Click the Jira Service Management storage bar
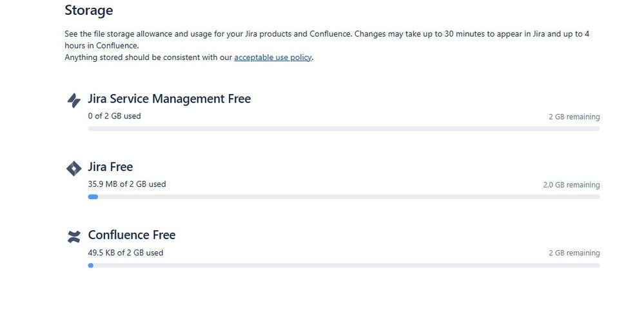Viewport: 644px width, 312px height. coord(344,129)
